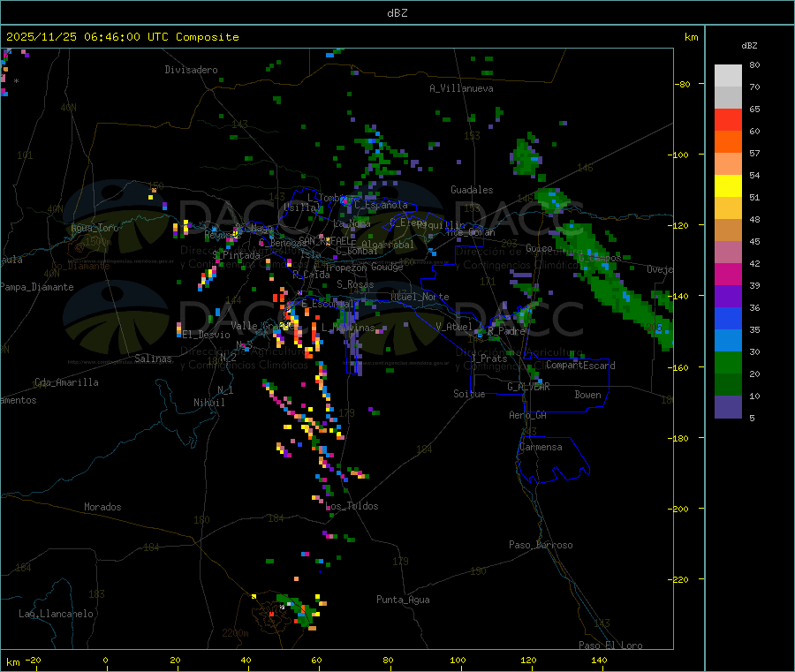The image size is (795, 672).
Task: Click the 'Soitue' map label
Action: tap(470, 394)
